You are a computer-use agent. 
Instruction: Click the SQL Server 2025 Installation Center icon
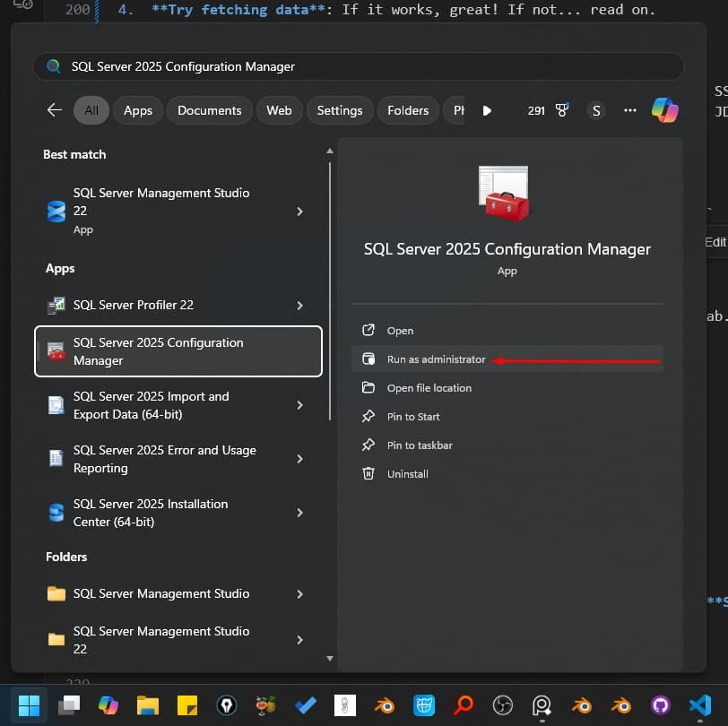(x=56, y=513)
